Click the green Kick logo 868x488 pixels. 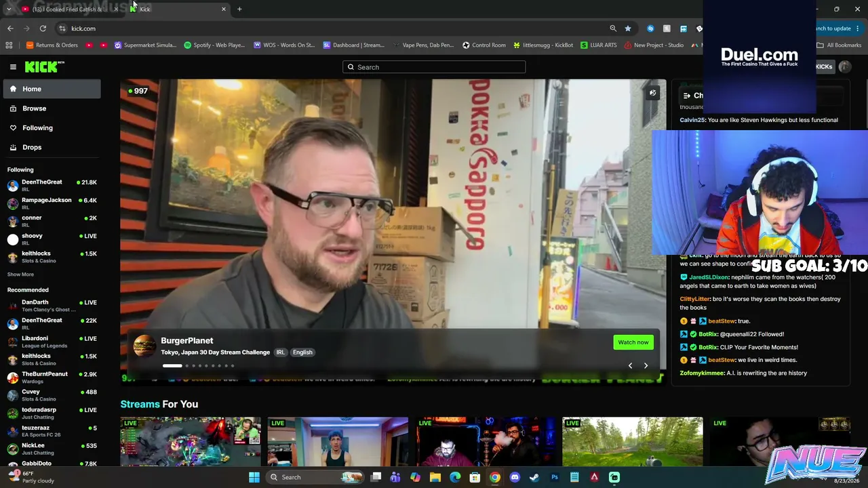(44, 66)
